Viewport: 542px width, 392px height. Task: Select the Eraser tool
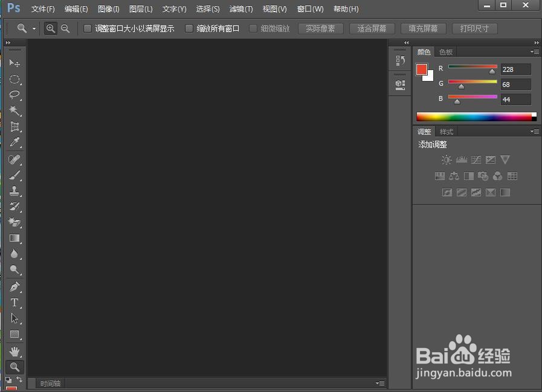tap(15, 222)
